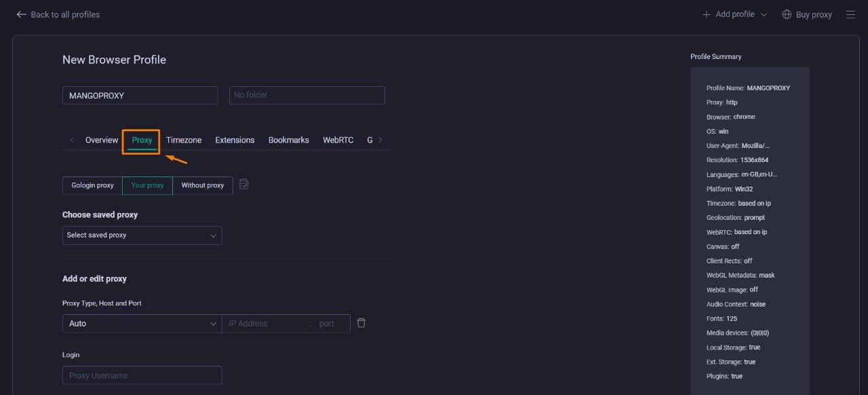Open the No folder selection field
The height and width of the screenshot is (395, 868).
click(x=307, y=95)
